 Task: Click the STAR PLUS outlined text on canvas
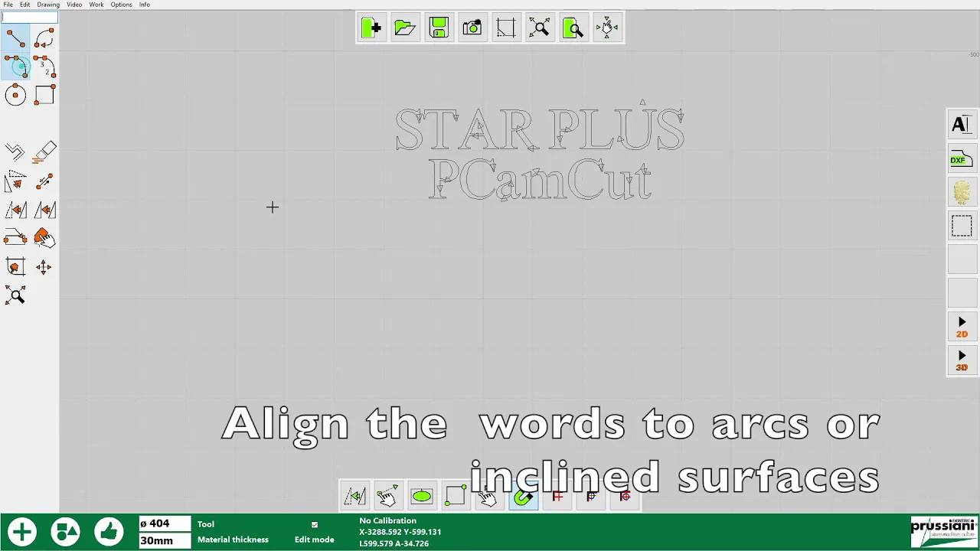tap(540, 130)
